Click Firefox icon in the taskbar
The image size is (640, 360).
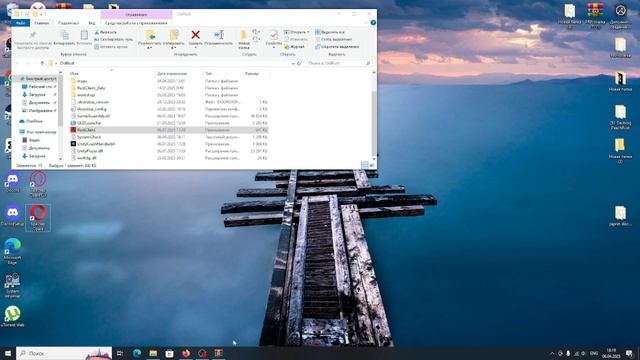click(x=186, y=353)
